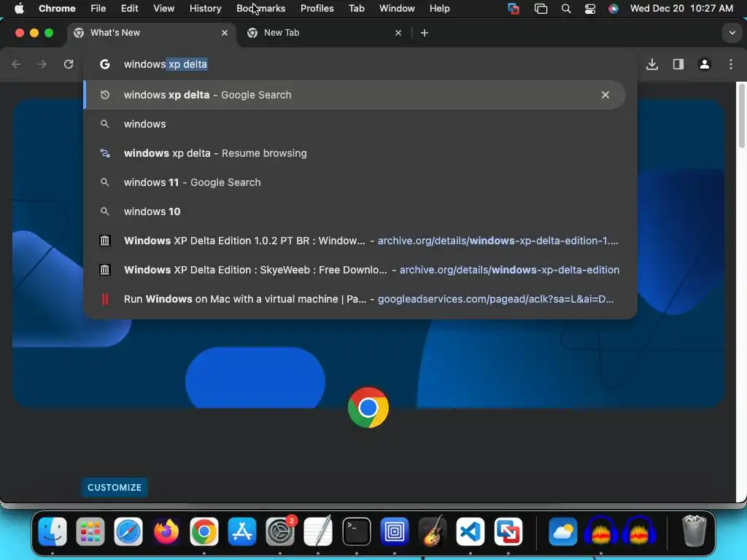The height and width of the screenshot is (560, 747).
Task: Open the Weather app from the Dock
Action: [x=562, y=532]
